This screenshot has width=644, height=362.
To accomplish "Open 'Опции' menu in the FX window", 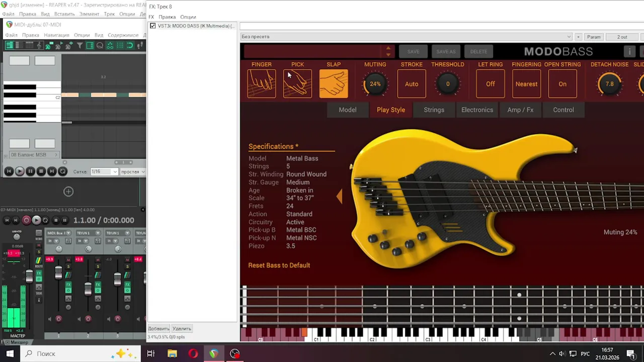I will coord(188,17).
